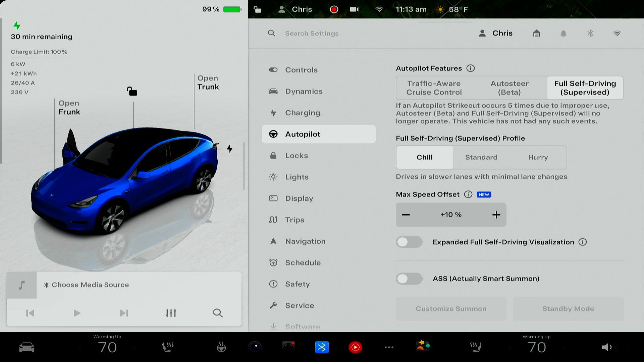Click the car controls icon in dock

[x=27, y=347]
